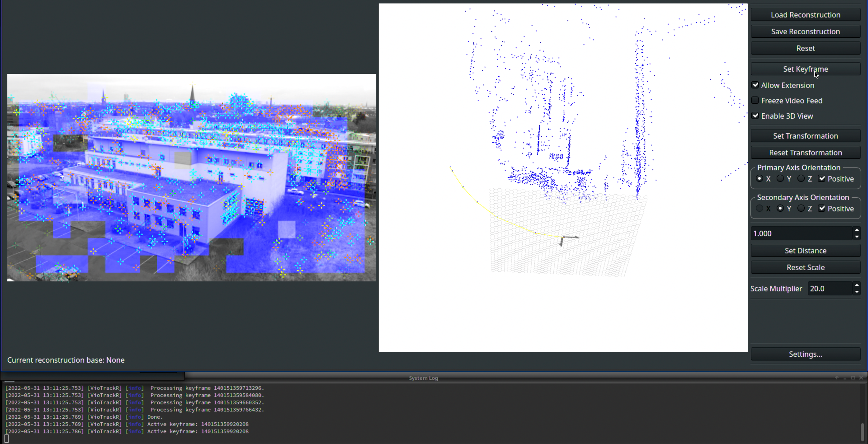This screenshot has height=444, width=868.
Task: Enable the Freeze Video Feed checkbox
Action: point(755,100)
